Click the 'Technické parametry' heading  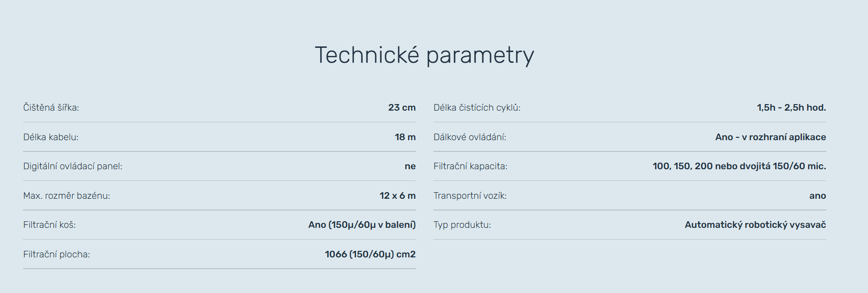click(424, 55)
